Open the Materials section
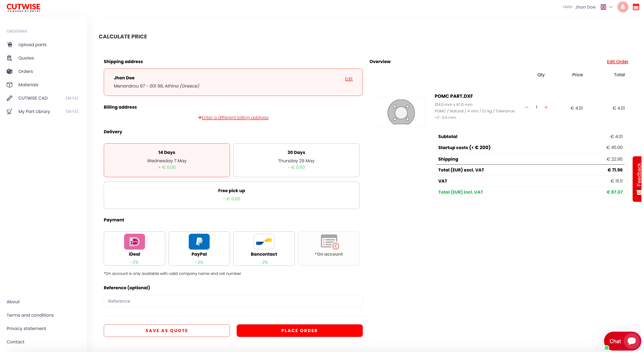Screen dimensions: 644x358 (28, 85)
